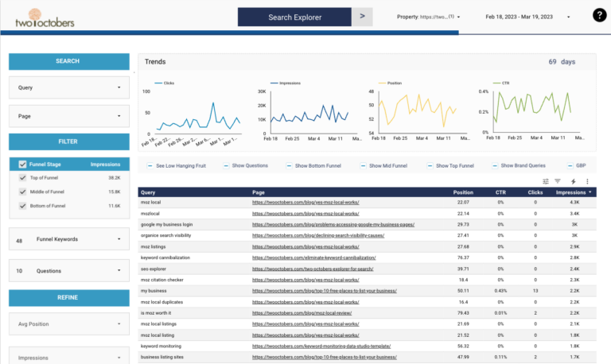
Task: Open the moz-local-review blog link
Action: click(302, 313)
